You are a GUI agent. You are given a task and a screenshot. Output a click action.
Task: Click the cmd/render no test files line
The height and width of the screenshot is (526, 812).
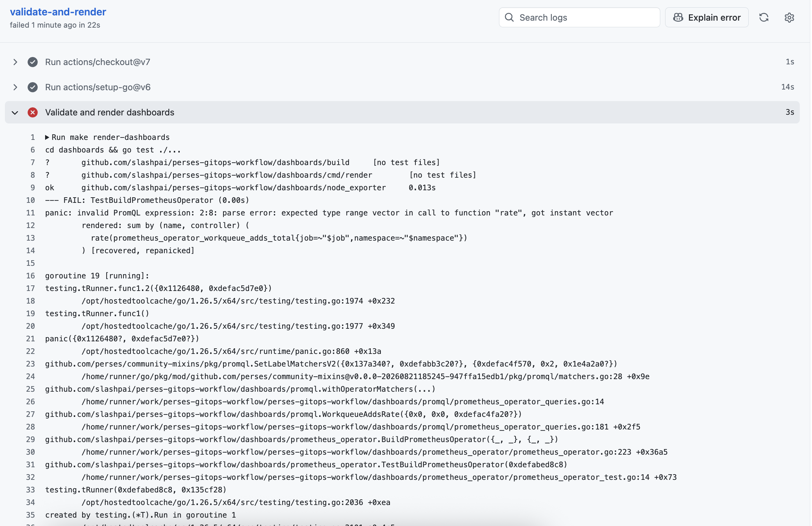(x=261, y=175)
